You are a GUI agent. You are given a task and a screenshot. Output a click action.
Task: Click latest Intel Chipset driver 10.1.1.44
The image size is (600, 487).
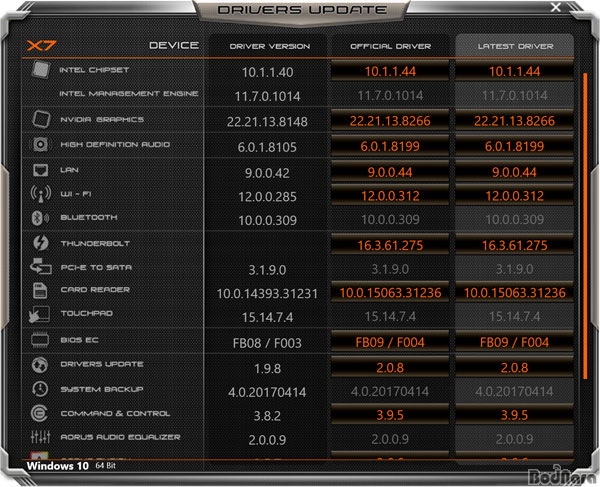click(514, 71)
